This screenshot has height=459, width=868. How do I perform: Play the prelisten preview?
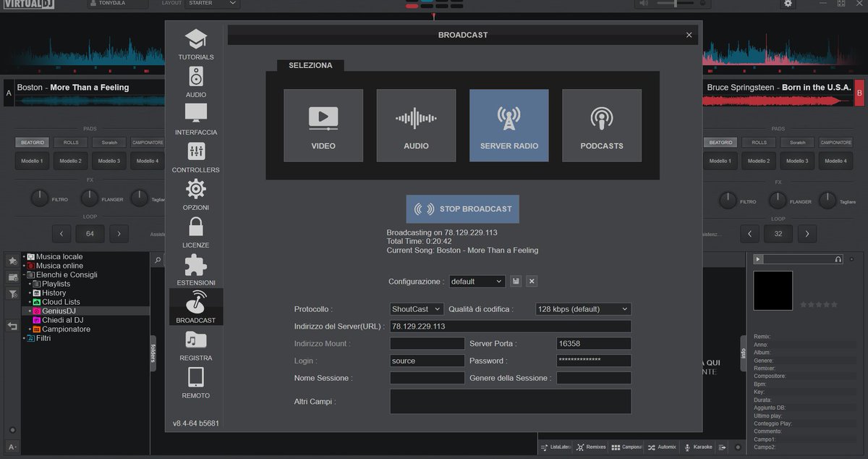click(x=758, y=259)
